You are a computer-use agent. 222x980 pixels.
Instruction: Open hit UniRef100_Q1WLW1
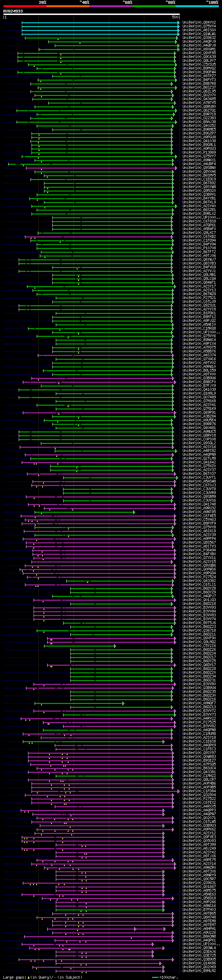[199, 34]
